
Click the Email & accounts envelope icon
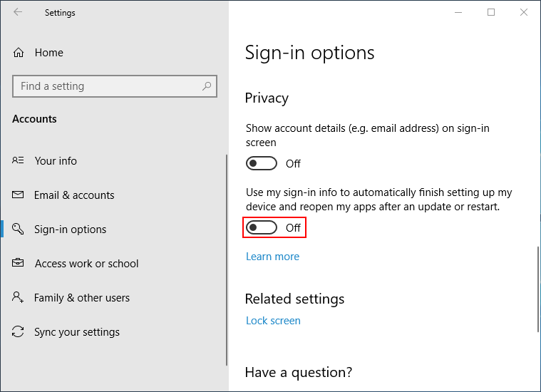coord(19,195)
